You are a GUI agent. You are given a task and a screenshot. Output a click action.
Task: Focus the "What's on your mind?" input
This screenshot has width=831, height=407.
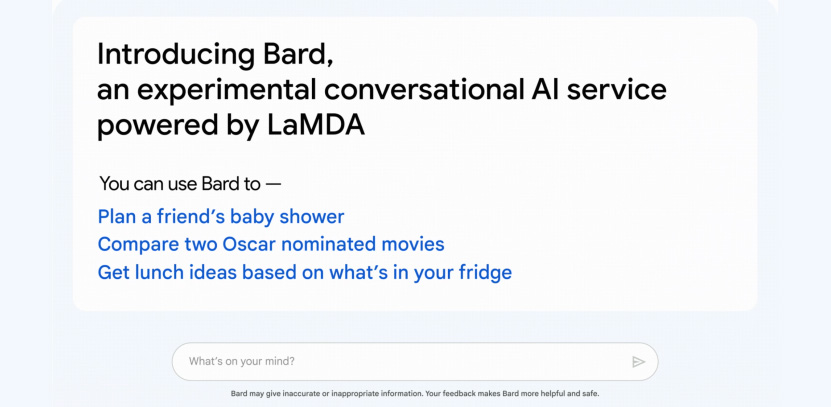pos(415,361)
